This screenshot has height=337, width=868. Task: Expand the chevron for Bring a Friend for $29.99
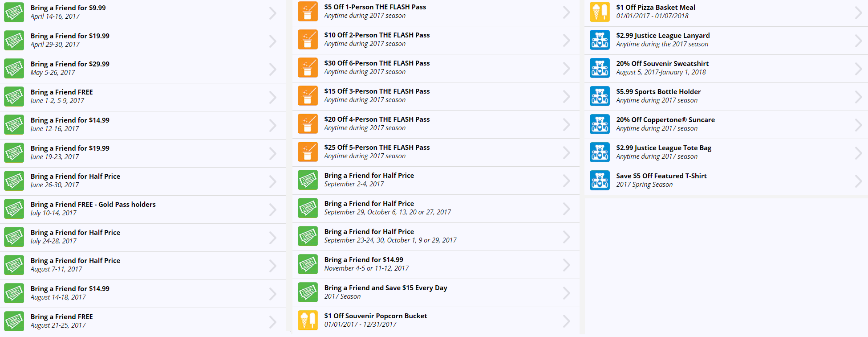click(272, 69)
